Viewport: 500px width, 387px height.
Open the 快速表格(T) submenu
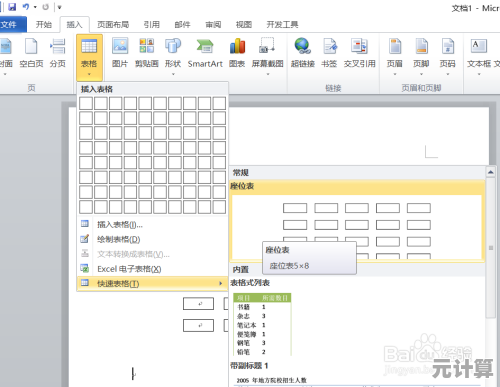pyautogui.click(x=152, y=283)
